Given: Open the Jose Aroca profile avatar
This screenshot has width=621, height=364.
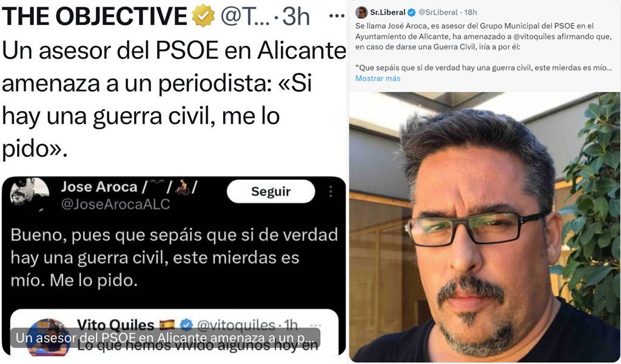Looking at the screenshot, I should [x=29, y=193].
